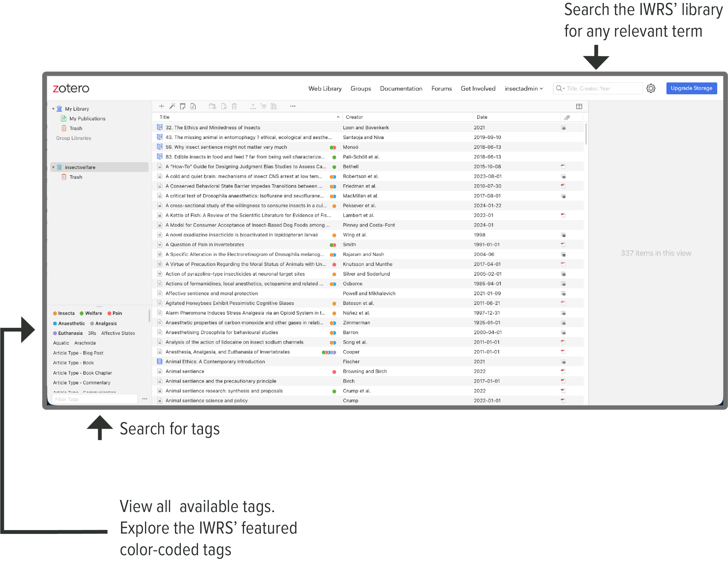This screenshot has width=728, height=561.
Task: Click the Create Bibliography books icon
Action: [274, 106]
